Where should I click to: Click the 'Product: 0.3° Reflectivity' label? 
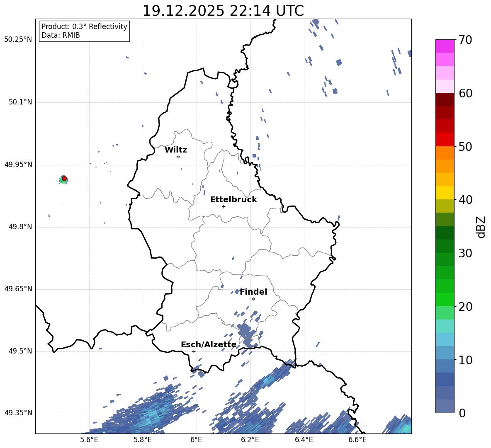84,27
